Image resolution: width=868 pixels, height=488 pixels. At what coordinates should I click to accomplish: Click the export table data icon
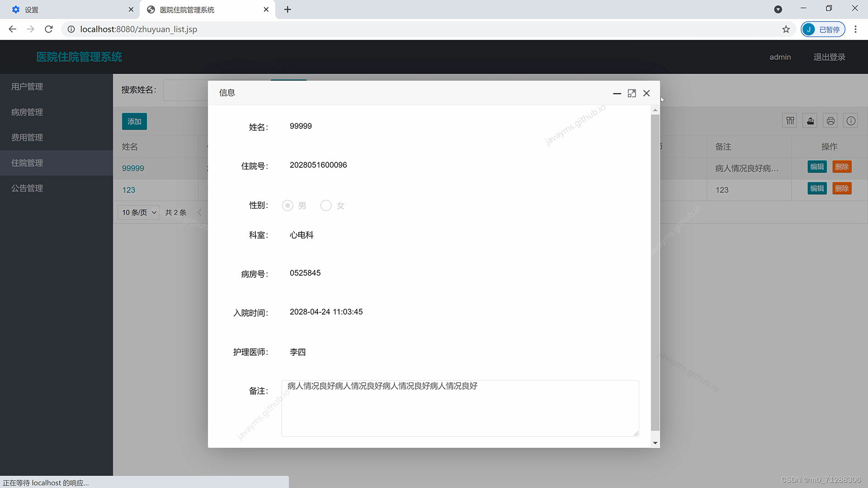[810, 121]
